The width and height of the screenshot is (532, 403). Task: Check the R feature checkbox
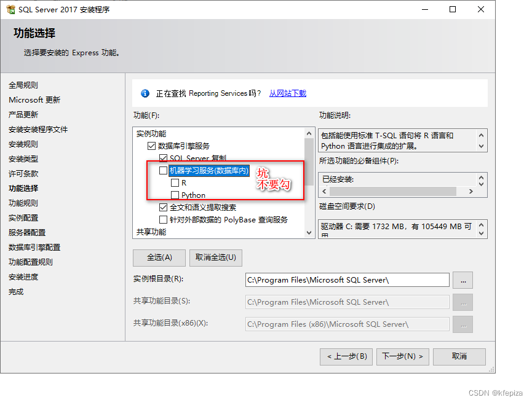175,183
